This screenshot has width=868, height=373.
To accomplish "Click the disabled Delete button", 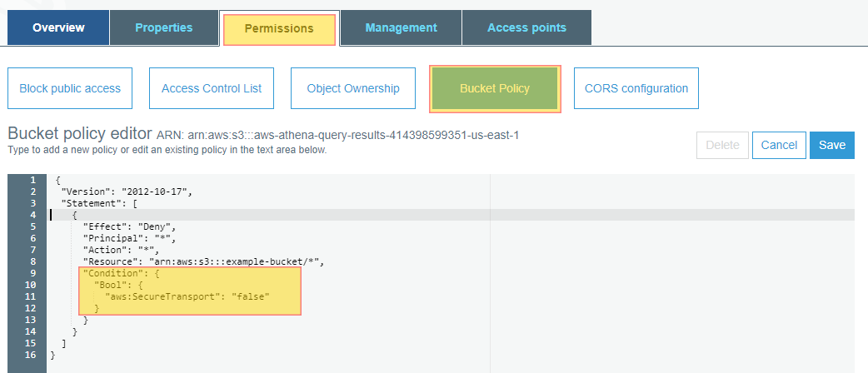I will pos(722,145).
